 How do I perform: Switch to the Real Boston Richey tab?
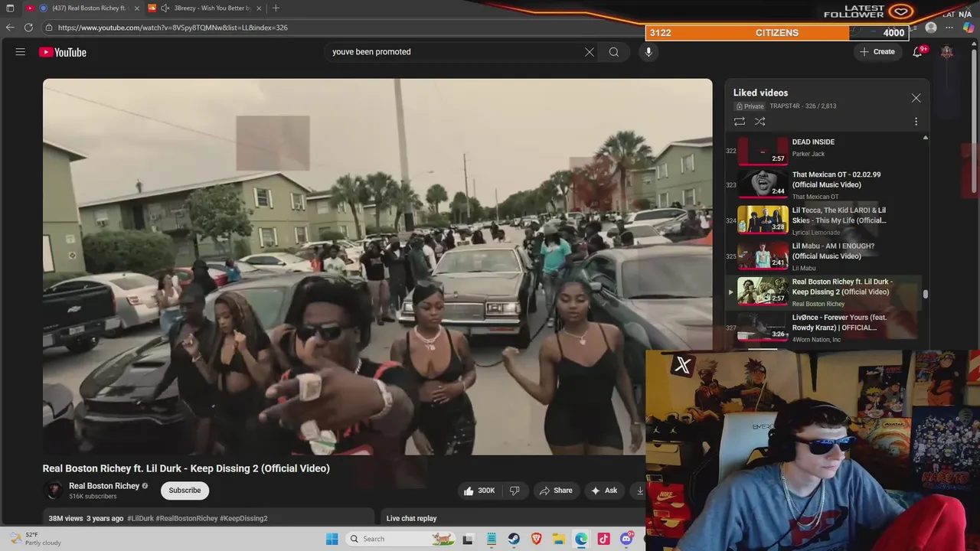(84, 8)
